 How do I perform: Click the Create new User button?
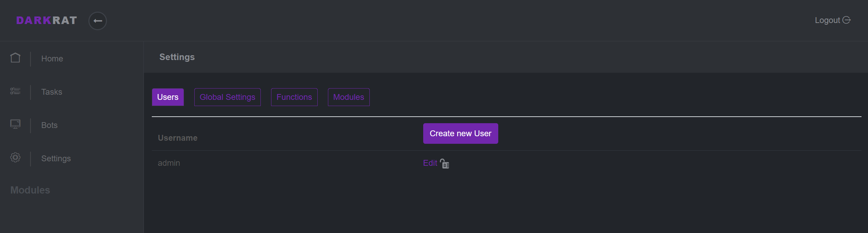tap(461, 133)
